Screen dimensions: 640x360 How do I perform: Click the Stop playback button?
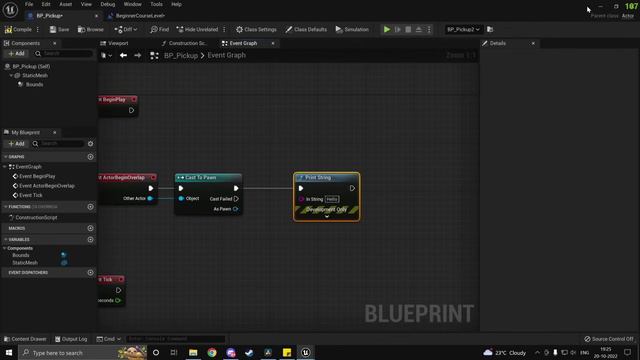click(x=408, y=29)
